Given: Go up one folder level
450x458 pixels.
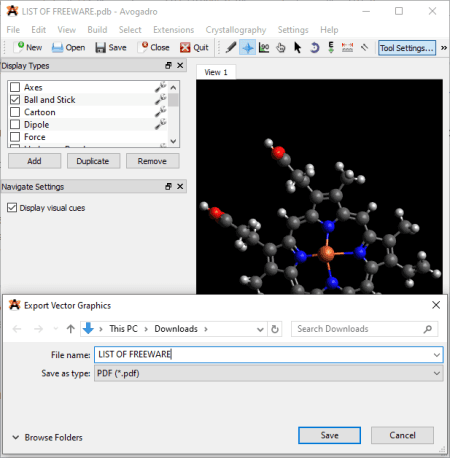Looking at the screenshot, I should pyautogui.click(x=70, y=329).
